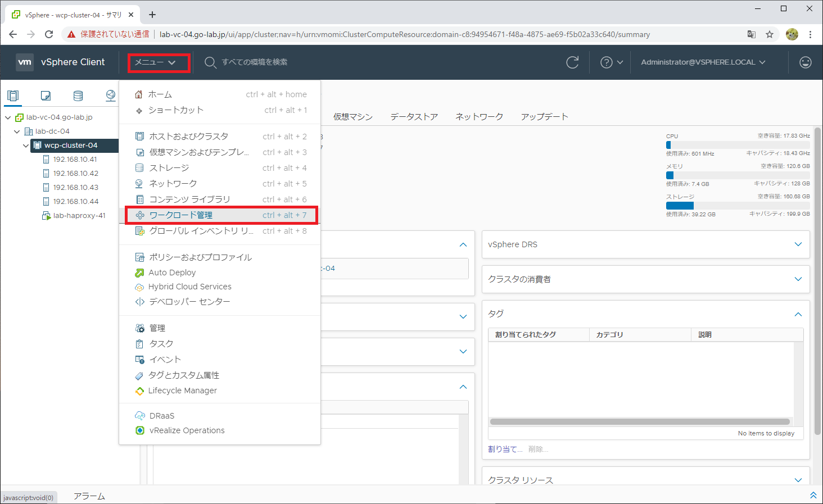Select 仮想マシンおよびテンプレート menu entry
The width and height of the screenshot is (823, 504).
(x=220, y=152)
